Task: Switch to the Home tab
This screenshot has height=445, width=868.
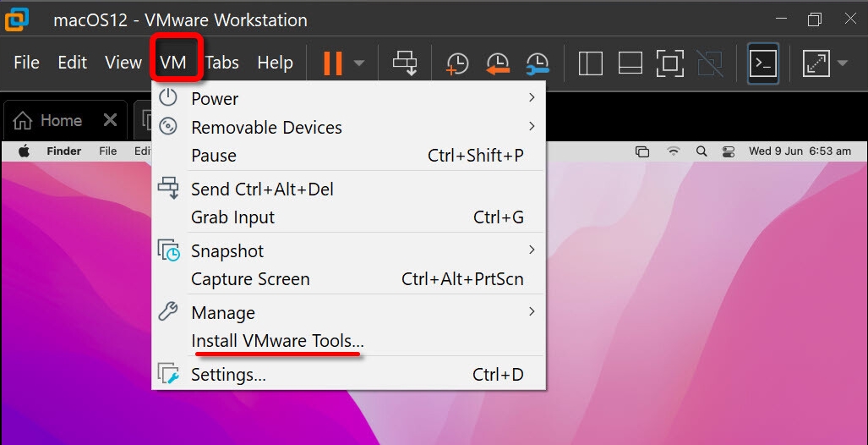Action: pos(51,120)
